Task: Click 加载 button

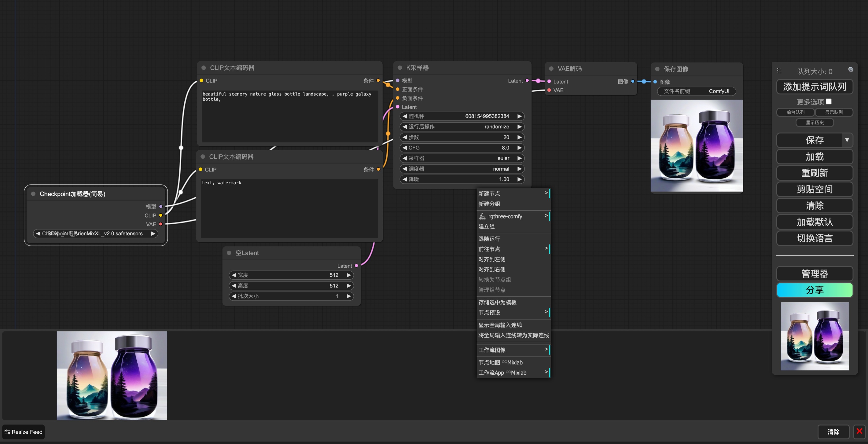Action: 815,157
